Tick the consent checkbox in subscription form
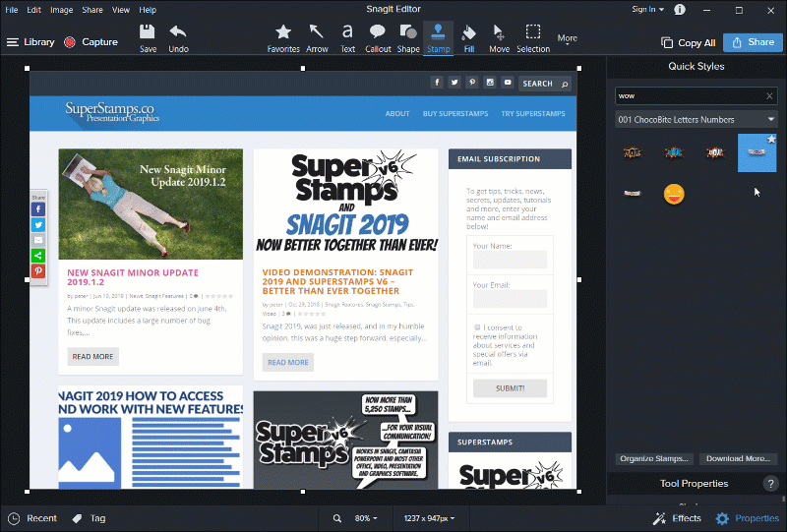787x532 pixels. (x=477, y=327)
